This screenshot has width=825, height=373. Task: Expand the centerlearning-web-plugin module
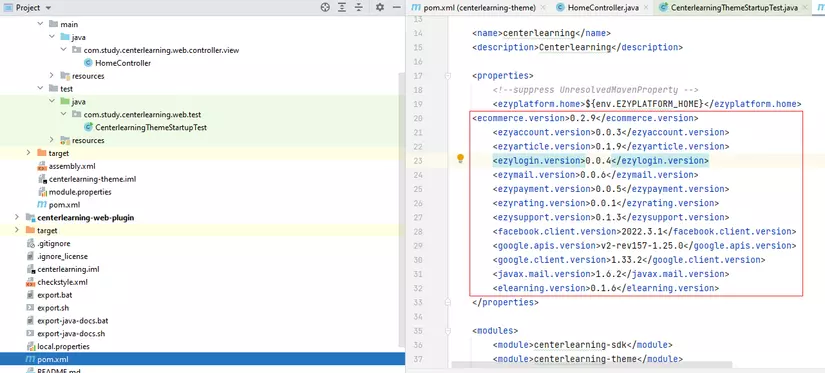click(x=17, y=217)
